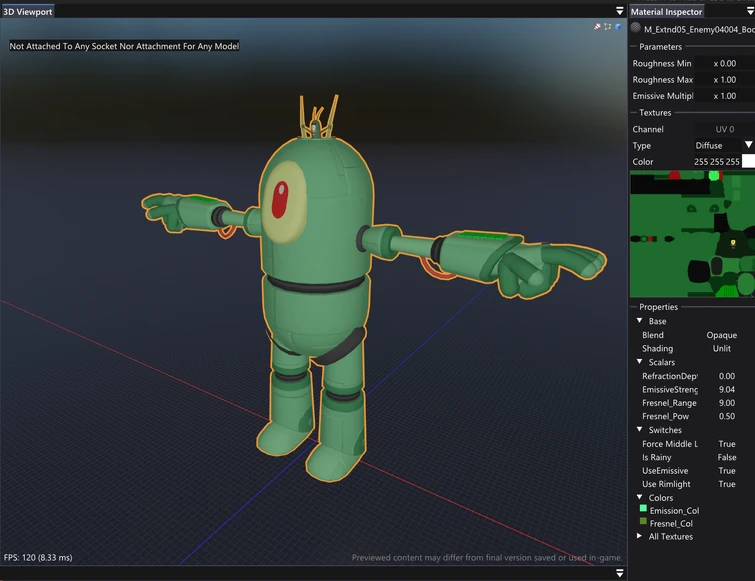Open the Material Inspector panel options menu
Screen dimensions: 755x581
(748, 11)
